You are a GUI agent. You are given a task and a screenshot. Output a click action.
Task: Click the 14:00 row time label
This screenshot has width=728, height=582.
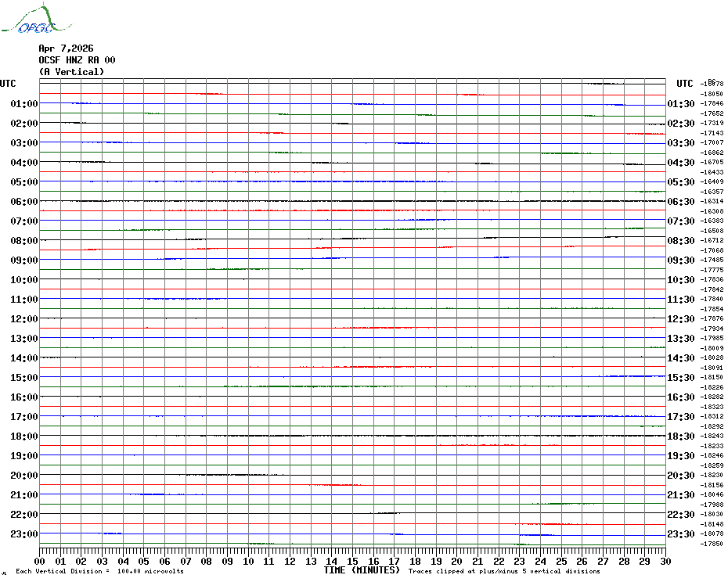[x=24, y=357]
